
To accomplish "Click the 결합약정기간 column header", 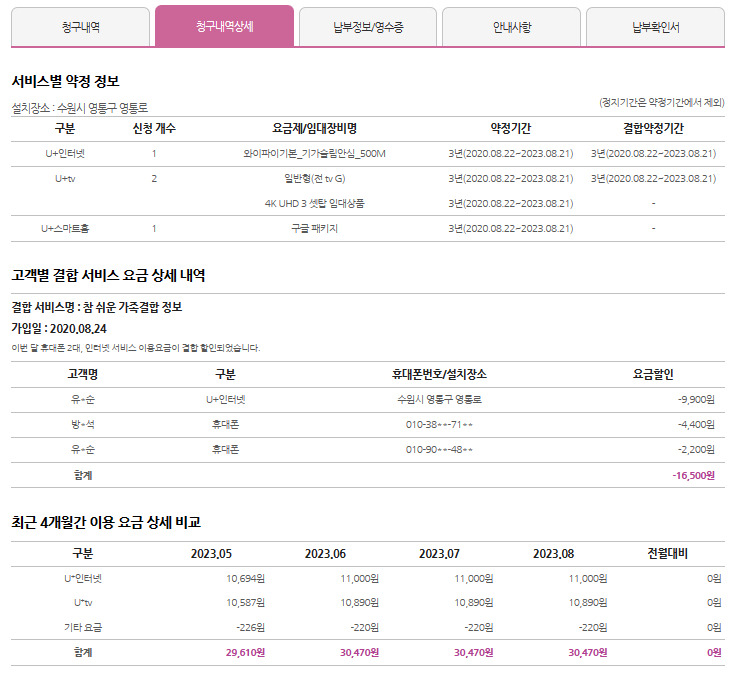I will tap(653, 129).
